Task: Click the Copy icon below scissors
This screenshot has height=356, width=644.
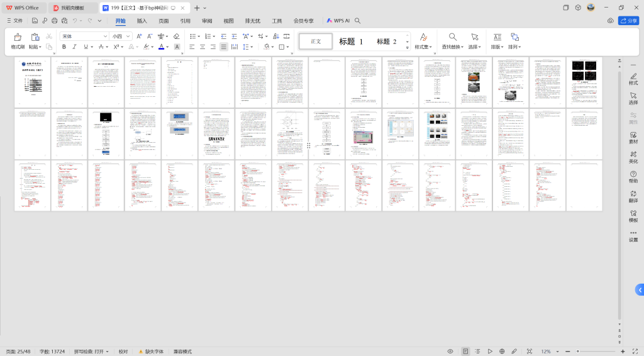Action: tap(49, 47)
